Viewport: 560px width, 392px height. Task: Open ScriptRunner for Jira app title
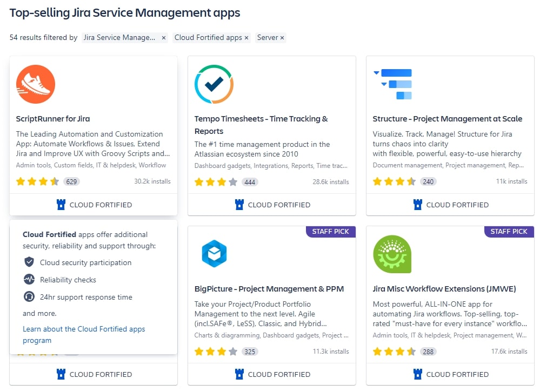coord(53,119)
